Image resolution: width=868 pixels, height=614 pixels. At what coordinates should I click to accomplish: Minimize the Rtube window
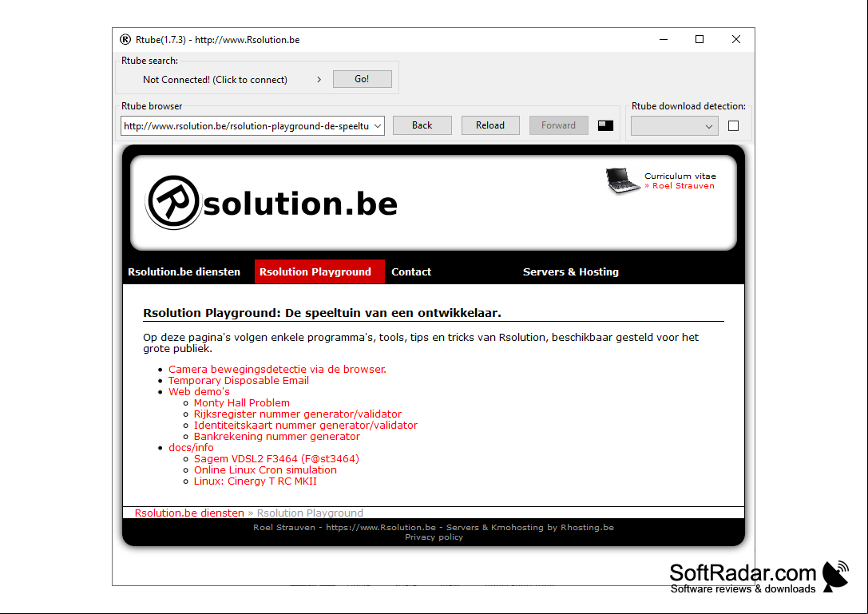point(664,39)
